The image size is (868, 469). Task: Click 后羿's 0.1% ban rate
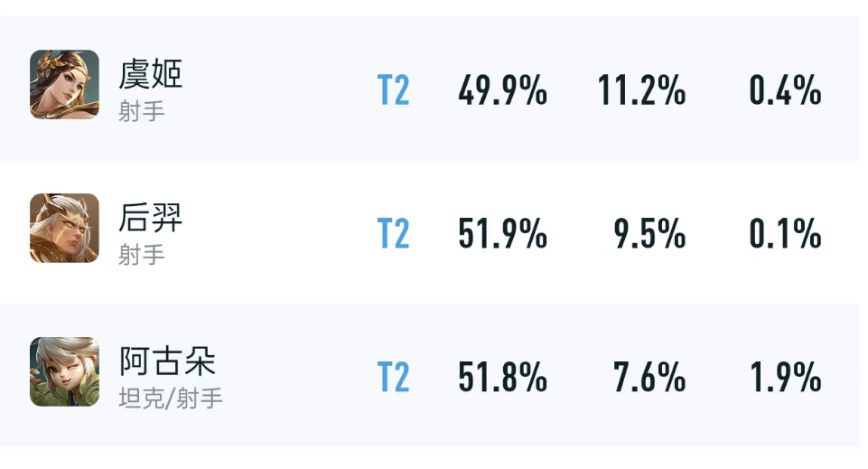coord(786,233)
